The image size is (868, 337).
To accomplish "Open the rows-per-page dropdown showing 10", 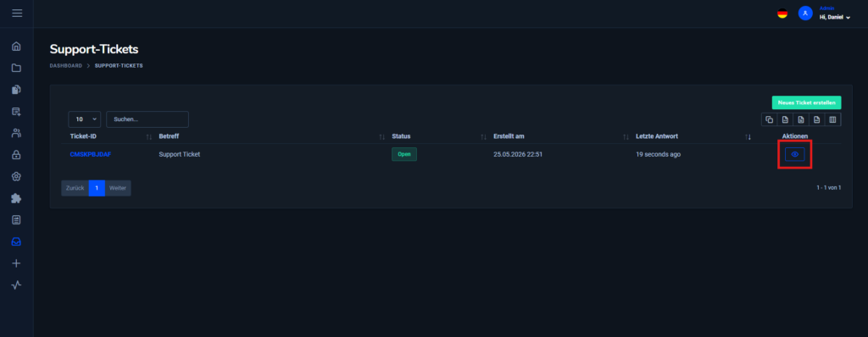I will pos(84,119).
